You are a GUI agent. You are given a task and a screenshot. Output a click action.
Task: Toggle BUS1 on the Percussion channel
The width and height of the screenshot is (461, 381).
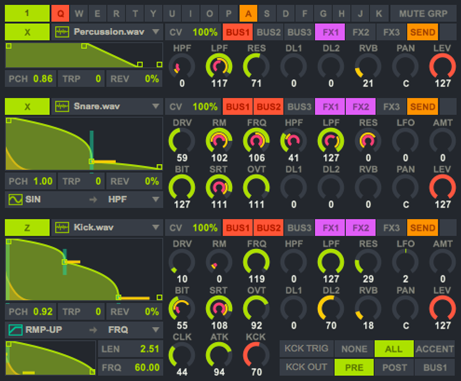238,32
